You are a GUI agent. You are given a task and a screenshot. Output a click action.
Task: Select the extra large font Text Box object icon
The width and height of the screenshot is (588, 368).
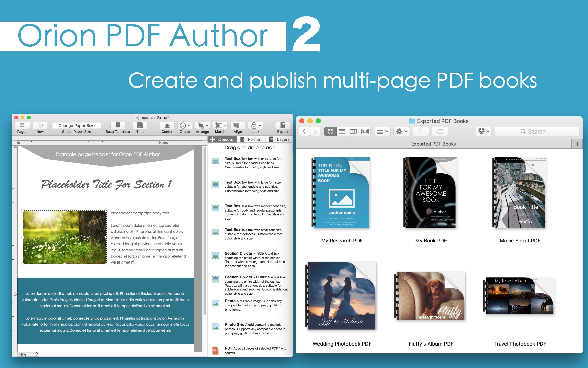(216, 161)
